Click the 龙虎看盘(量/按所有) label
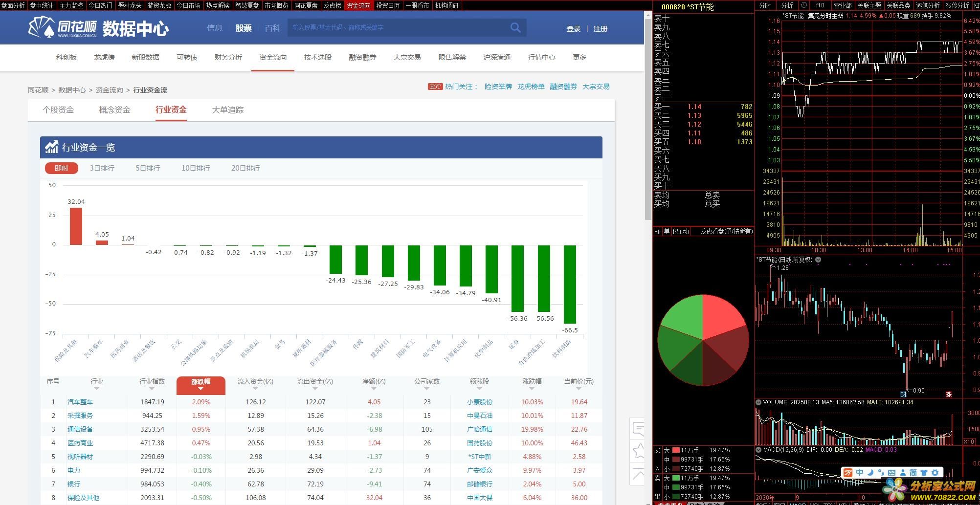The width and height of the screenshot is (980, 505). click(726, 231)
